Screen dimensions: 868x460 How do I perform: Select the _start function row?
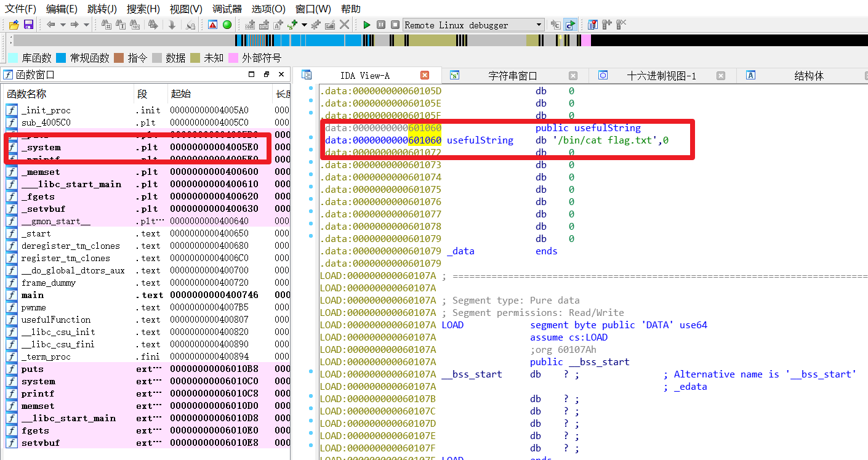pyautogui.click(x=147, y=233)
